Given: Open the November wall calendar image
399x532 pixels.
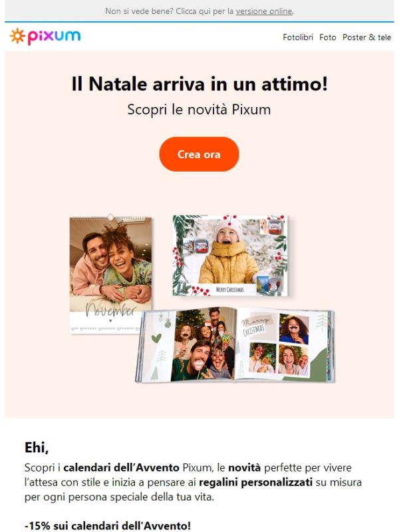Looking at the screenshot, I should [x=110, y=274].
